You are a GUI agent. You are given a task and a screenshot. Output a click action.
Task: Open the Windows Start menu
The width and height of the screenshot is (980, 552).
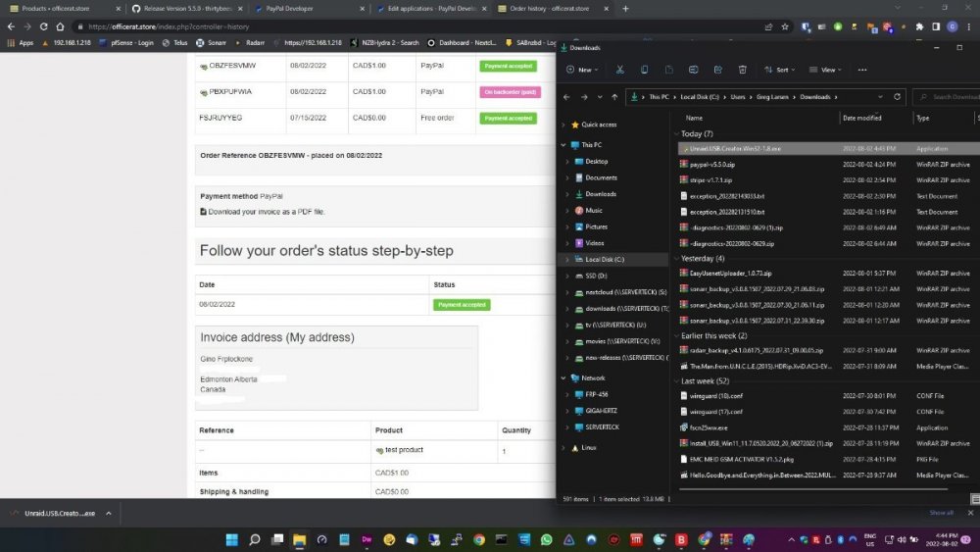[x=232, y=539]
